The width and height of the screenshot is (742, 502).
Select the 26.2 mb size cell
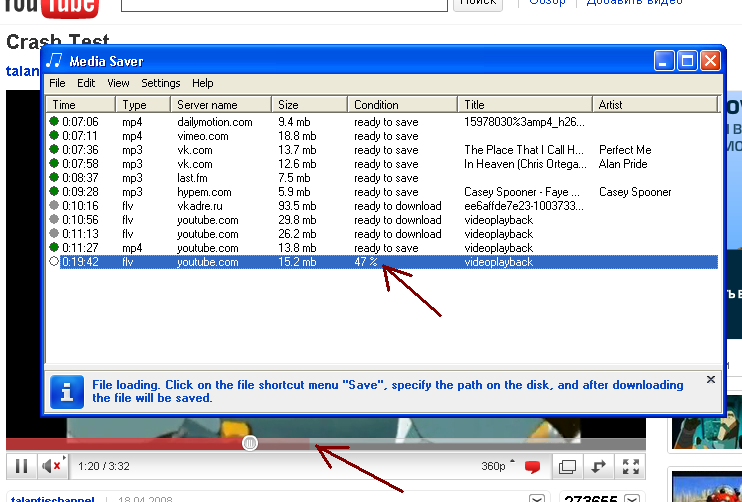(x=297, y=234)
